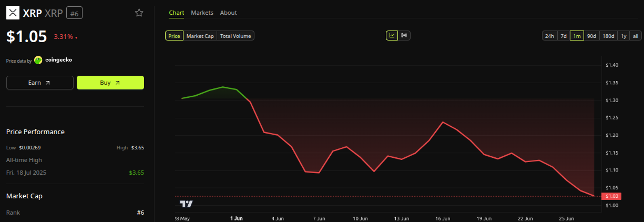
Task: Click the Earn button
Action: click(40, 83)
